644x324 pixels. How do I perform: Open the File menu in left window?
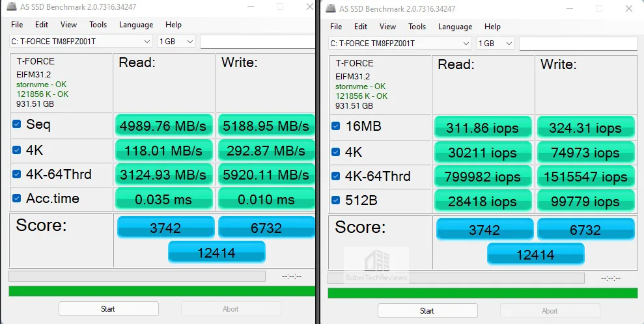pos(17,25)
